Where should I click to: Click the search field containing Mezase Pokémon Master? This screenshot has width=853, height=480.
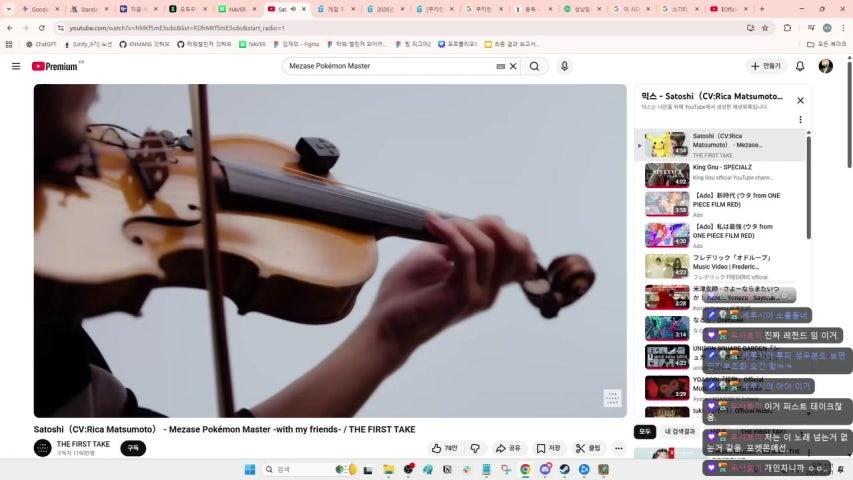[390, 66]
